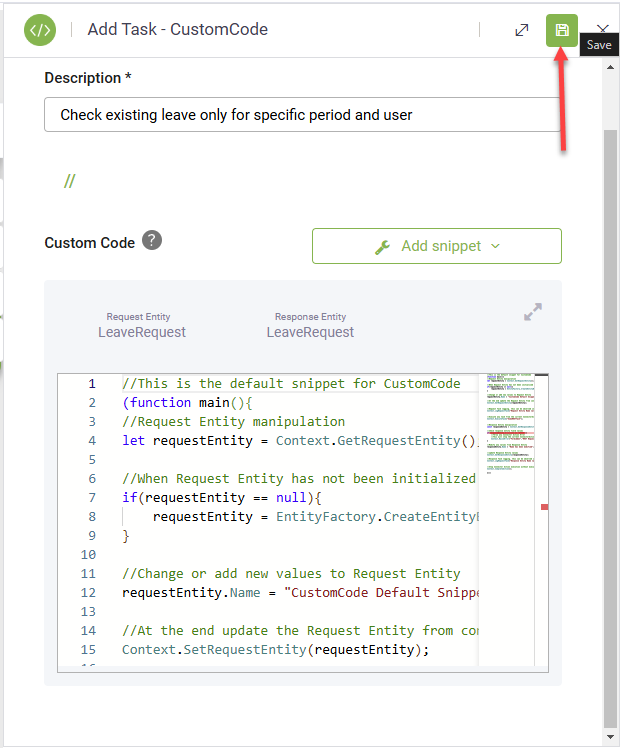Screen dimensions: 620x754
Task: Expand the dialog using the diagonal arrow icon
Action: 521,30
